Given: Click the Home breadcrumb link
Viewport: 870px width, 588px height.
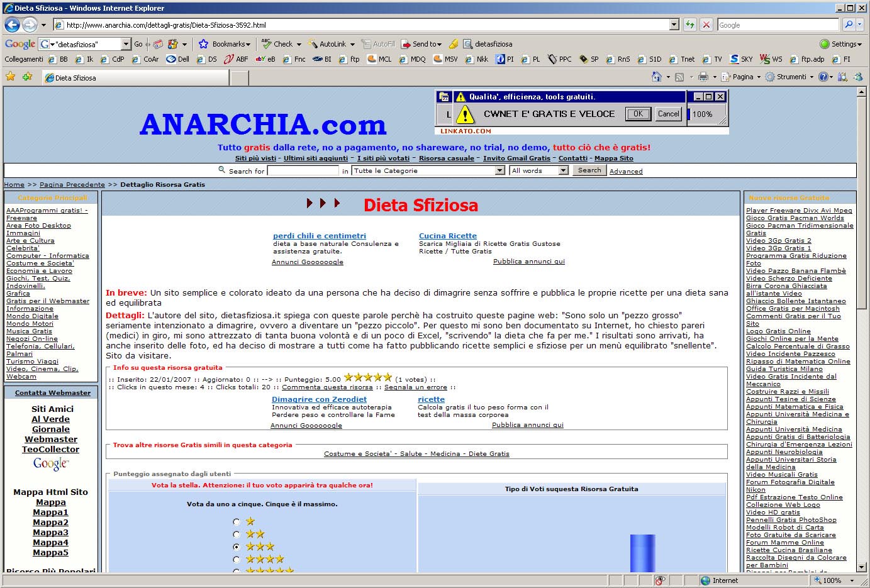Looking at the screenshot, I should [x=14, y=184].
